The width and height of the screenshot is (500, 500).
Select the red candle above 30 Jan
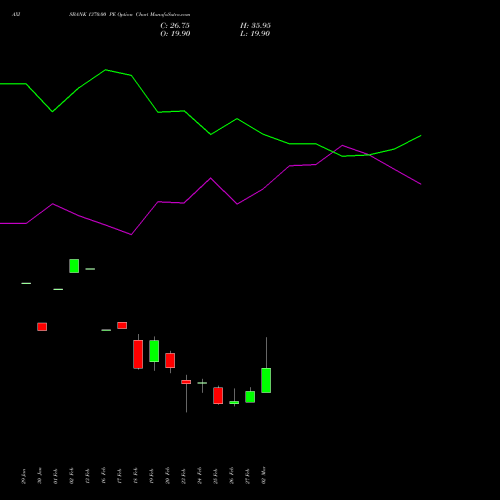point(42,327)
